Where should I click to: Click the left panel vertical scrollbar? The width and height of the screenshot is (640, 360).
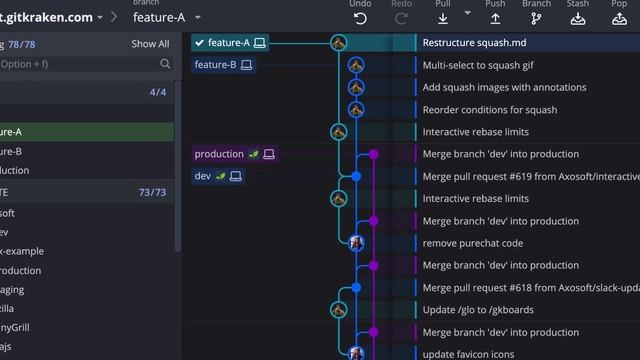[x=178, y=165]
